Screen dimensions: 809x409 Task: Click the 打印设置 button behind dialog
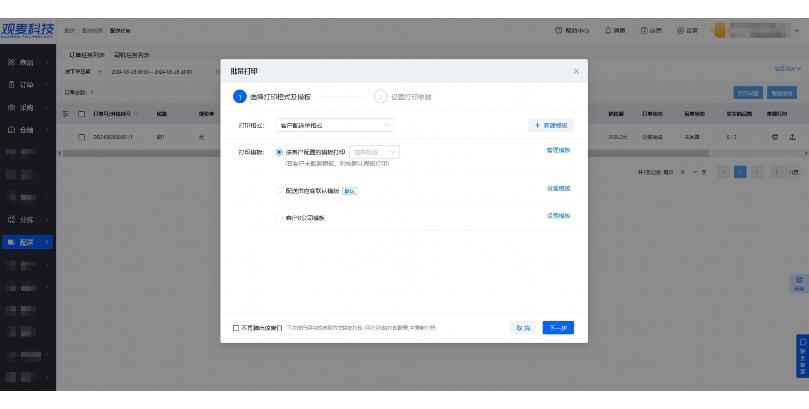pos(748,93)
